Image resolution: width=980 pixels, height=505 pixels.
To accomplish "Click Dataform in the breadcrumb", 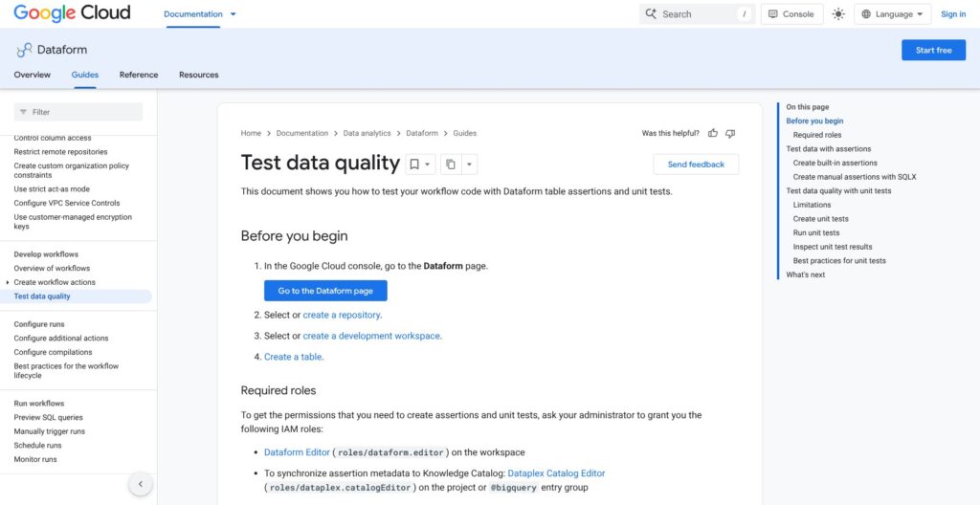I will (422, 133).
